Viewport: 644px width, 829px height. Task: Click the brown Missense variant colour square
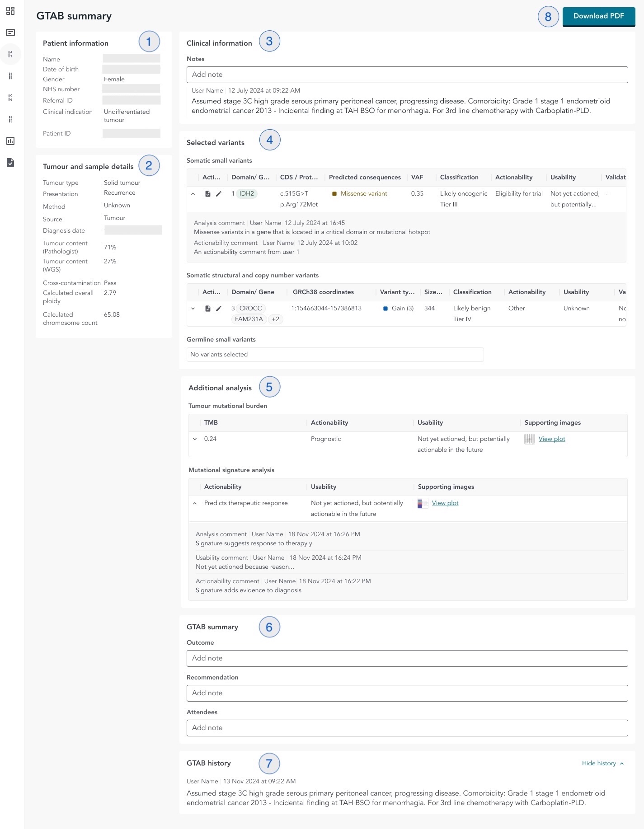coord(334,194)
